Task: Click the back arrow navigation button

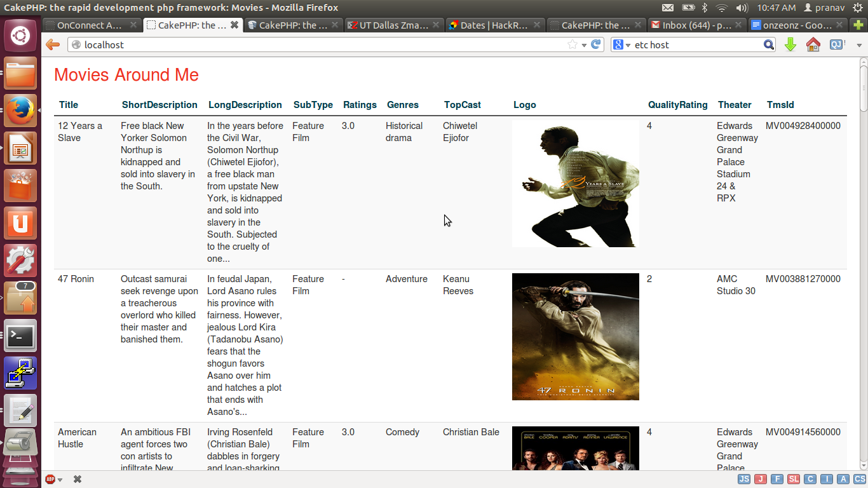Action: click(x=53, y=44)
